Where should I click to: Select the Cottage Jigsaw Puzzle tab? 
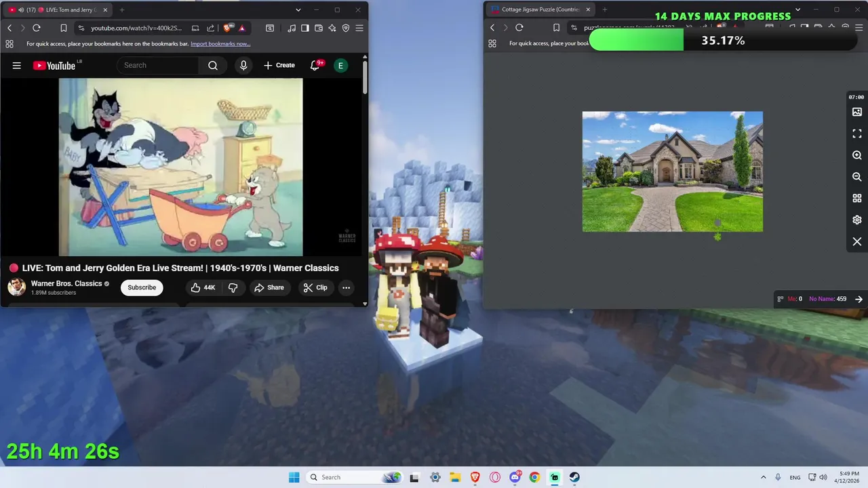pyautogui.click(x=540, y=9)
